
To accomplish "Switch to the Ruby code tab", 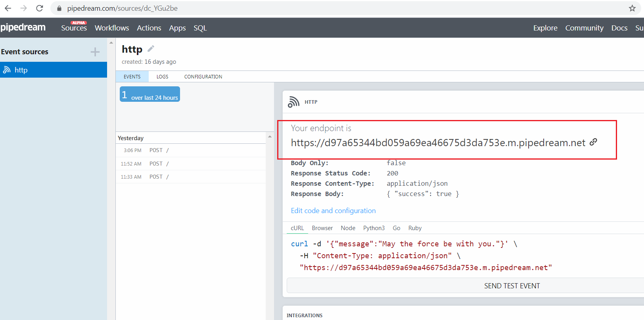I will pyautogui.click(x=415, y=228).
